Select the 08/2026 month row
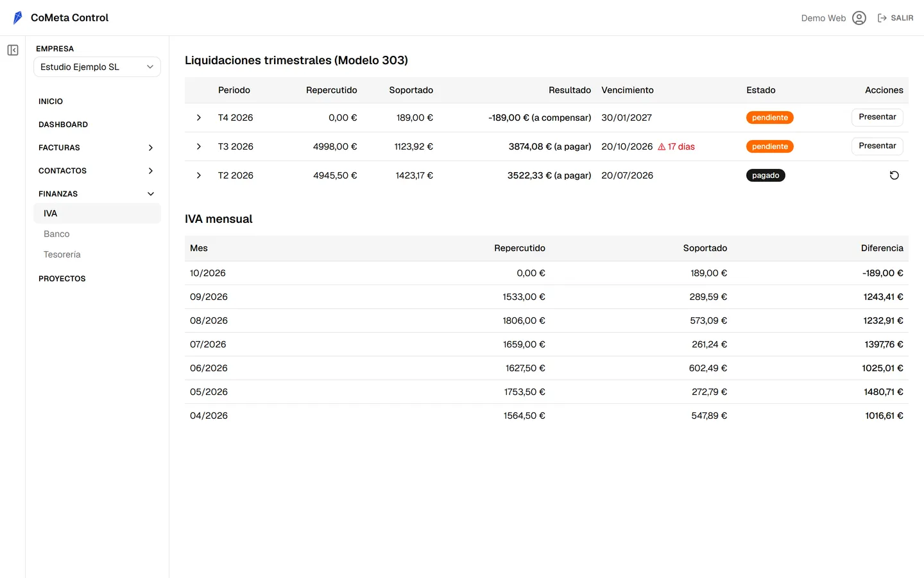Image resolution: width=924 pixels, height=578 pixels. (x=547, y=320)
